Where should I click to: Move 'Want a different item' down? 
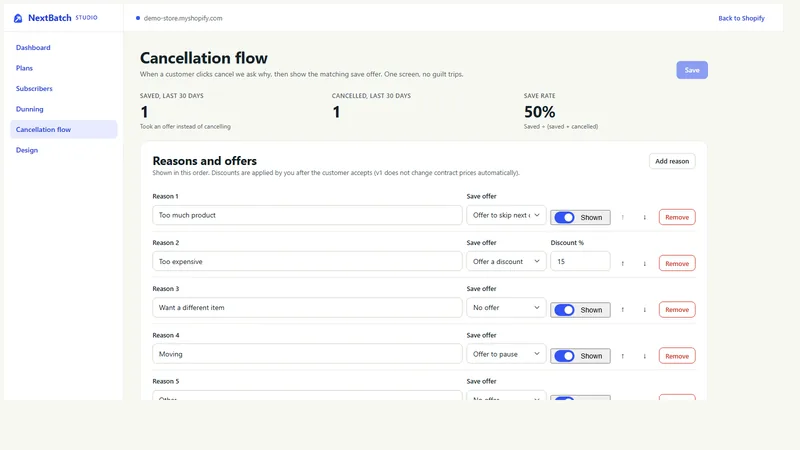click(644, 310)
